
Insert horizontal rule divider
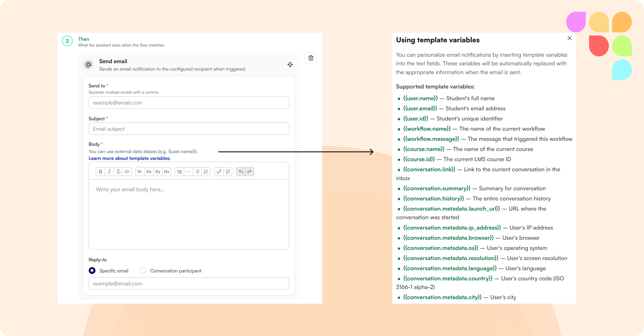click(x=189, y=172)
